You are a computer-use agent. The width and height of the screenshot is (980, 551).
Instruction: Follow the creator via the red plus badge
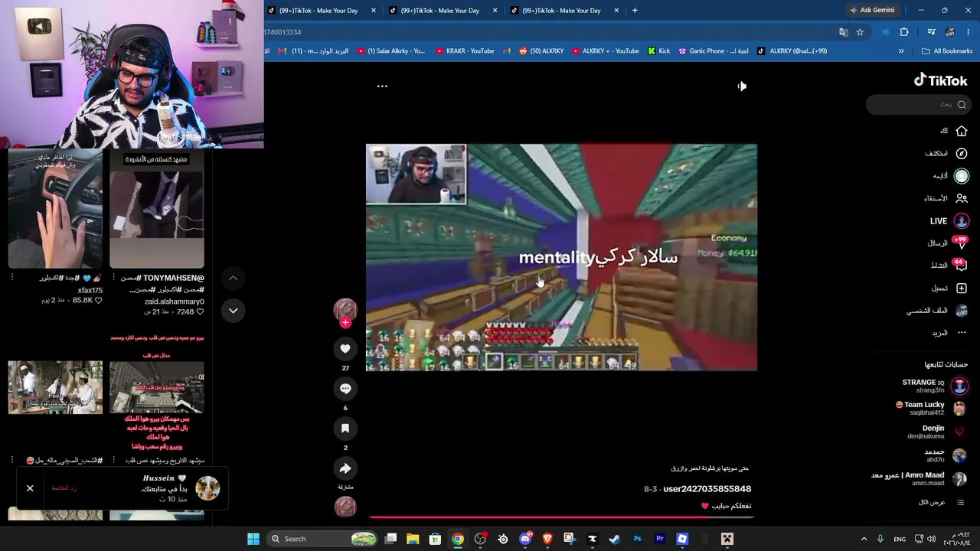(x=345, y=323)
